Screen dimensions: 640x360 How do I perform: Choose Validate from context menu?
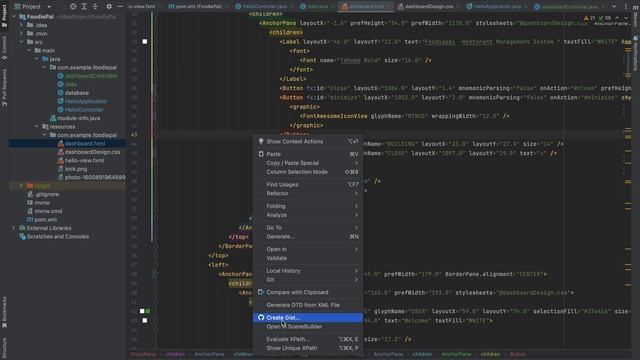point(308,258)
